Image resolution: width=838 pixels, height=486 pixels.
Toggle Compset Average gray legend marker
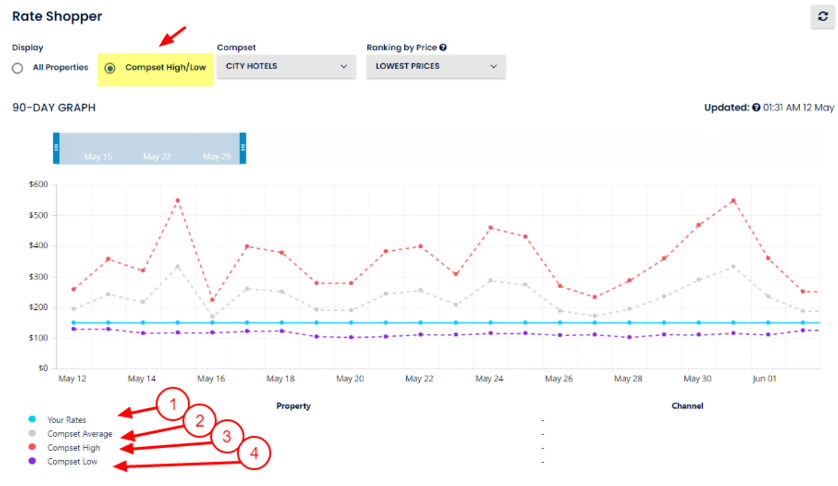[33, 434]
